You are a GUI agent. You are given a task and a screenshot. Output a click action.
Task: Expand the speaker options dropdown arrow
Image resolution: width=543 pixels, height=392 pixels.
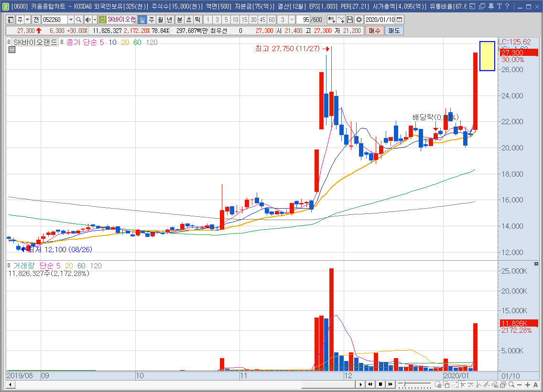95,20
